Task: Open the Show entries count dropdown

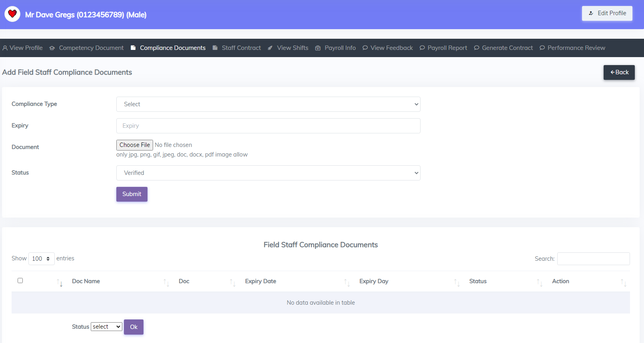Action: coord(41,259)
